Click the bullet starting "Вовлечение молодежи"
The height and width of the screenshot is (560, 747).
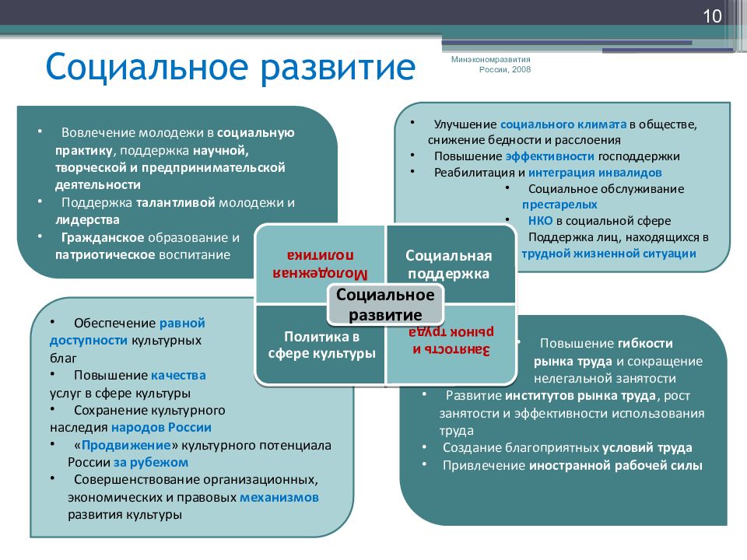pyautogui.click(x=174, y=158)
